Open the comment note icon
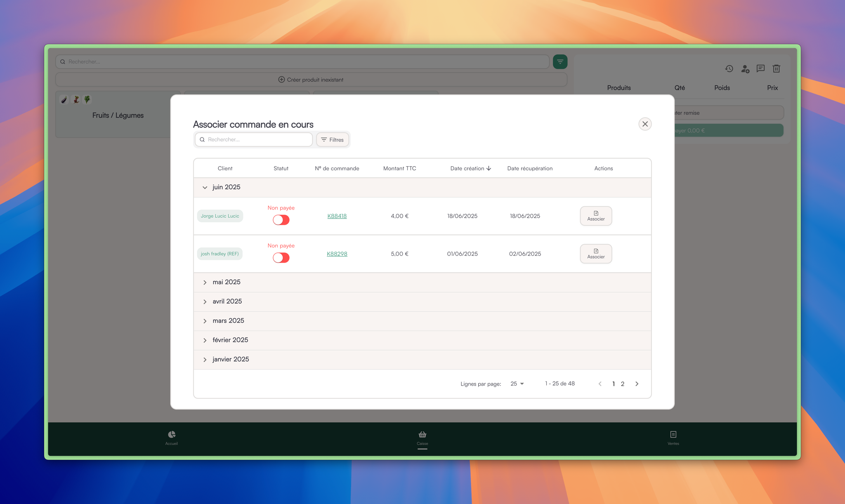Image resolution: width=845 pixels, height=504 pixels. coord(760,68)
